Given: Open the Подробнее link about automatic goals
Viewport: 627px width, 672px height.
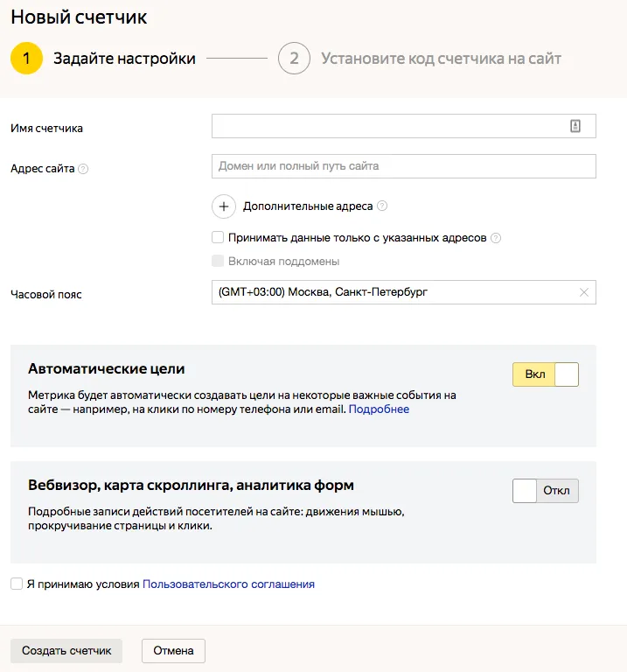Looking at the screenshot, I should [379, 409].
